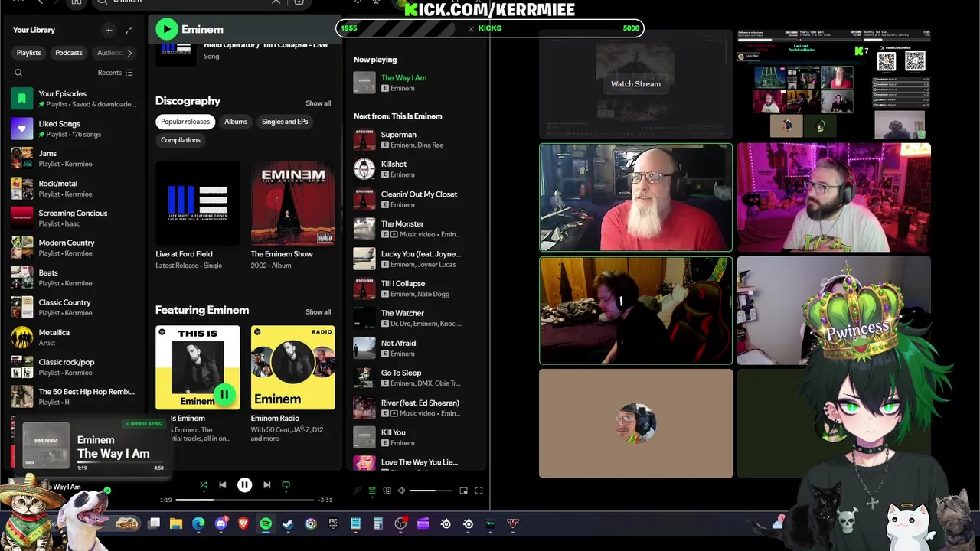Open This Is Eminem queue heading link
This screenshot has height=551, width=980.
[416, 116]
